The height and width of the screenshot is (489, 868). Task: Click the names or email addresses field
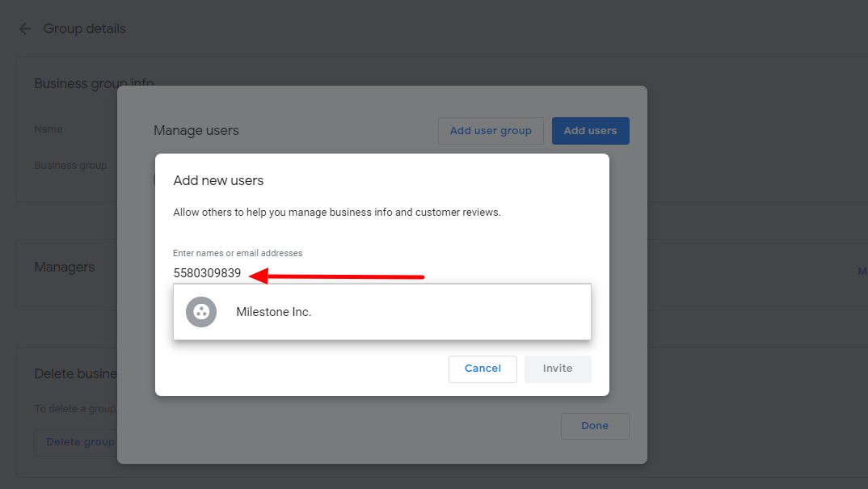click(382, 273)
